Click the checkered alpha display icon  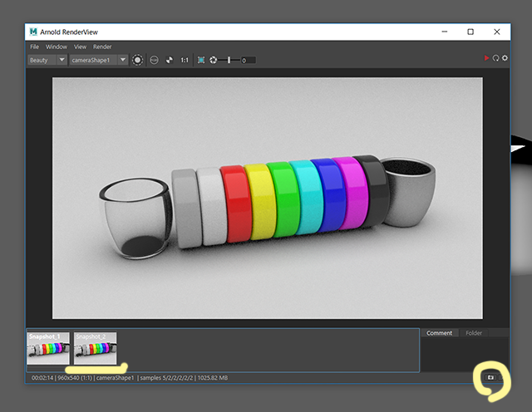(170, 60)
